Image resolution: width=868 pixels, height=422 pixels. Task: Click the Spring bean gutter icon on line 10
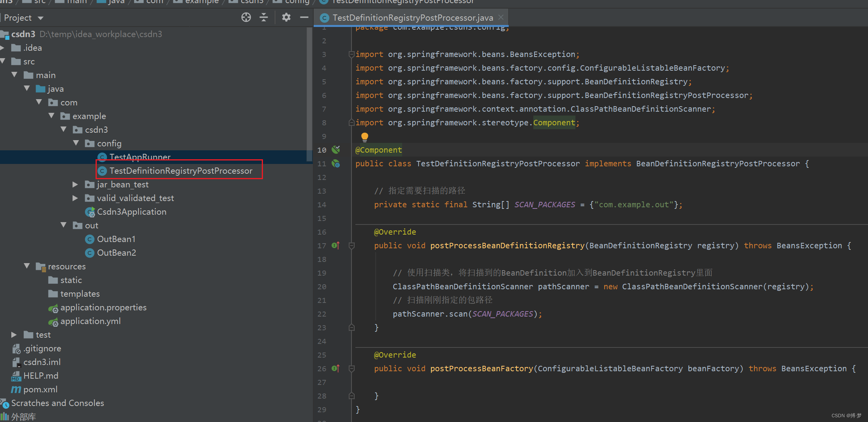click(x=336, y=150)
